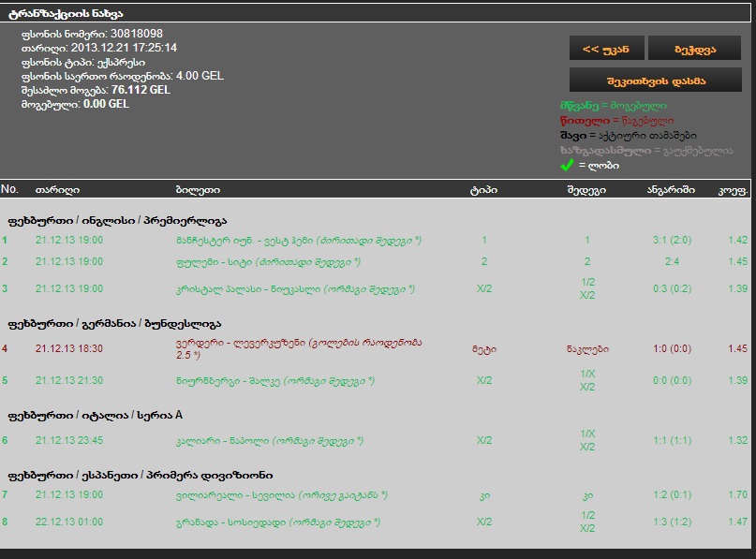Click total amount 4.00 GEL
Image resolution: width=756 pixels, height=559 pixels.
point(200,76)
